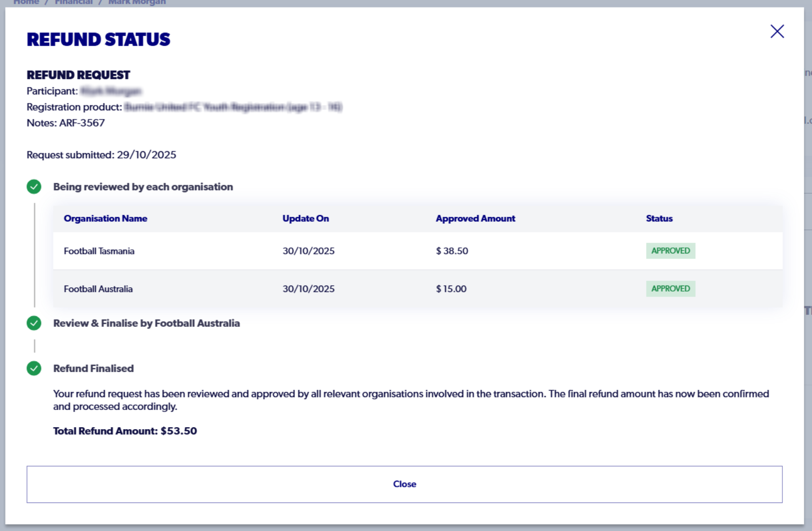Click the Request submitted: 29/10/2025 line
Screen dimensions: 812x531
(101, 155)
